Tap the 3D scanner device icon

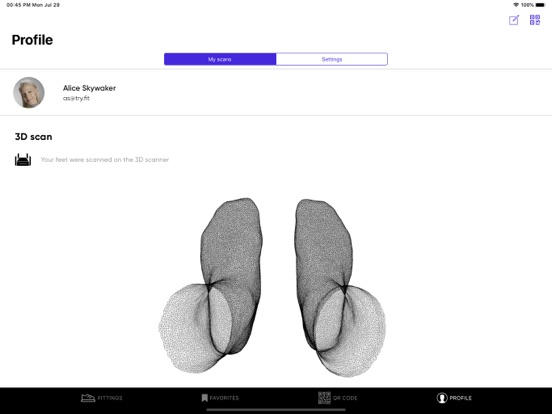[x=23, y=160]
